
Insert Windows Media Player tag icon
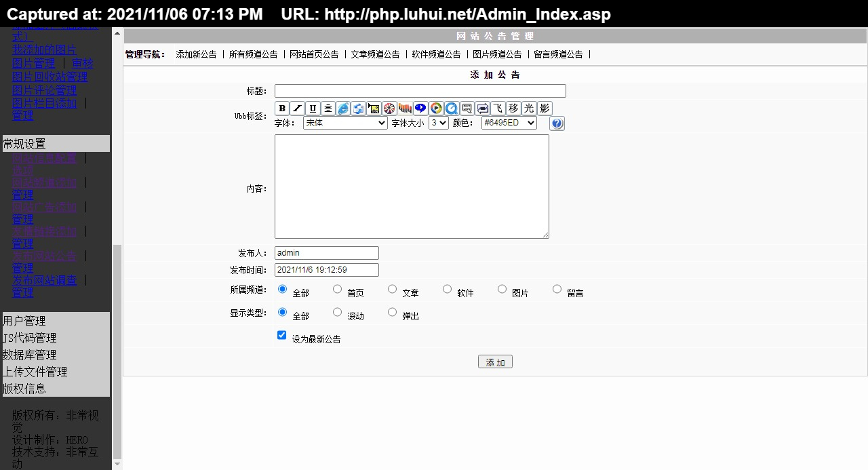click(436, 109)
